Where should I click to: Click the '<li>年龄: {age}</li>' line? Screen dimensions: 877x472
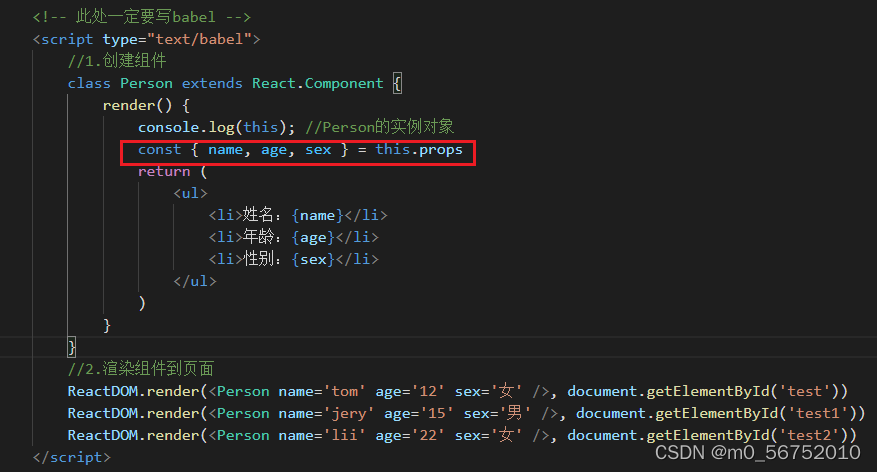pos(294,237)
